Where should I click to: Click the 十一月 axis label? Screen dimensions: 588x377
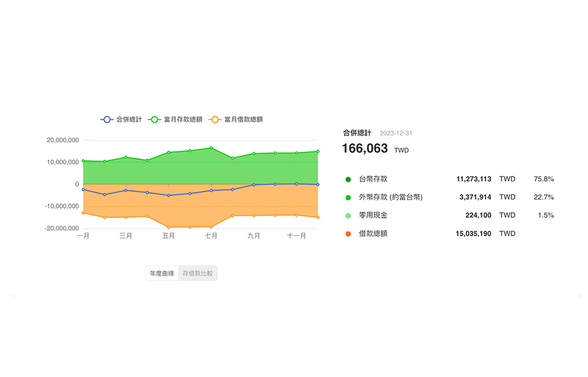[x=297, y=236]
